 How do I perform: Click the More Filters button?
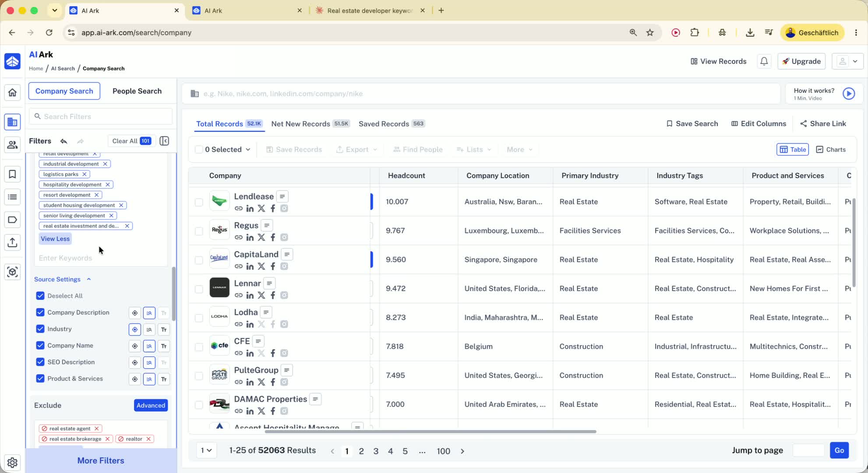tap(101, 460)
